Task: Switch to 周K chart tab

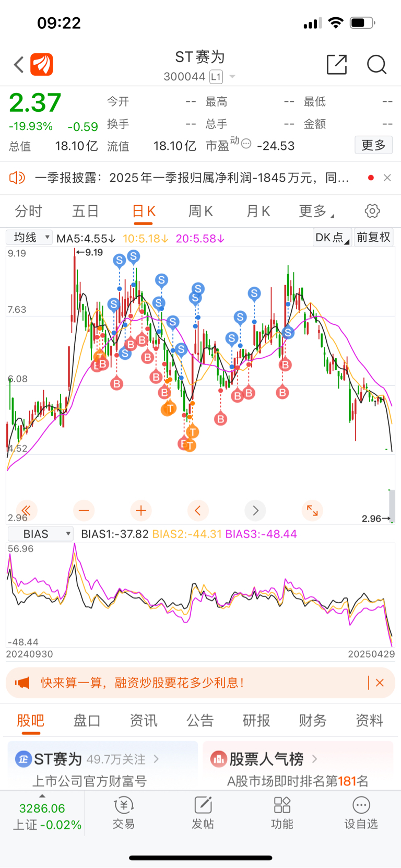Action: click(200, 212)
